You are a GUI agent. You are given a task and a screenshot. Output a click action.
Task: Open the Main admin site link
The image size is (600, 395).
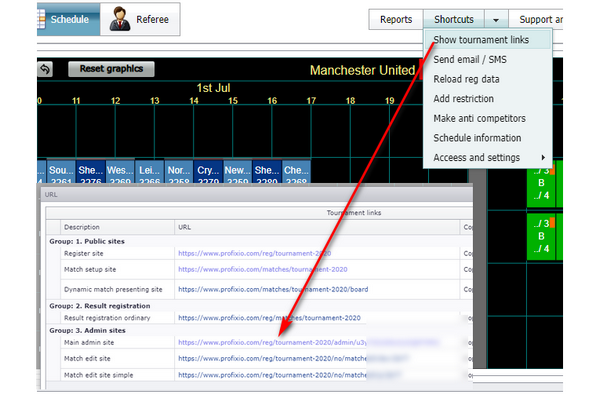point(272,343)
